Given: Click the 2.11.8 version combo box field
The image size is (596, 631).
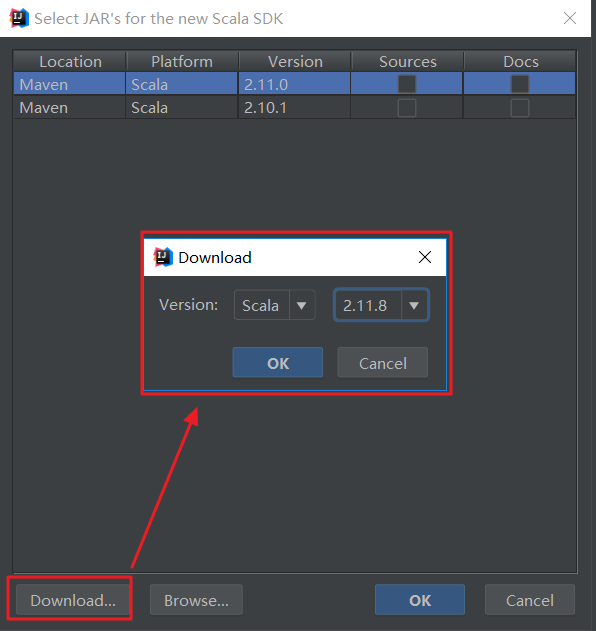Looking at the screenshot, I should (381, 305).
